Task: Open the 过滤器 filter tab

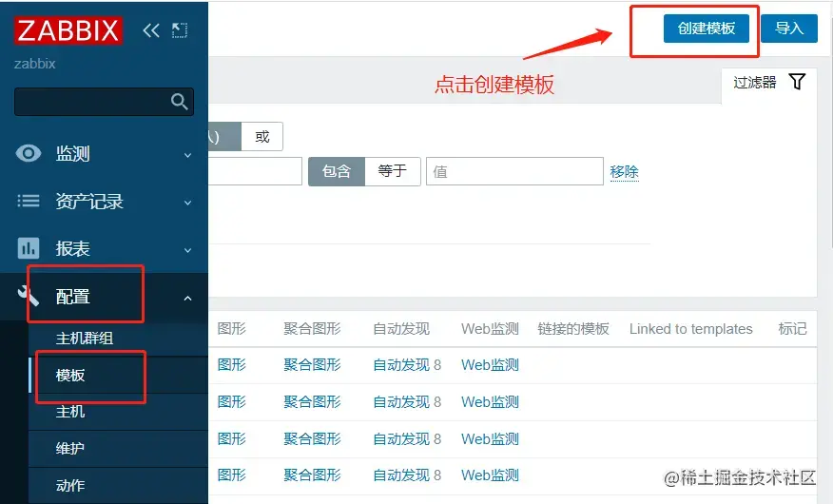Action: tap(768, 83)
